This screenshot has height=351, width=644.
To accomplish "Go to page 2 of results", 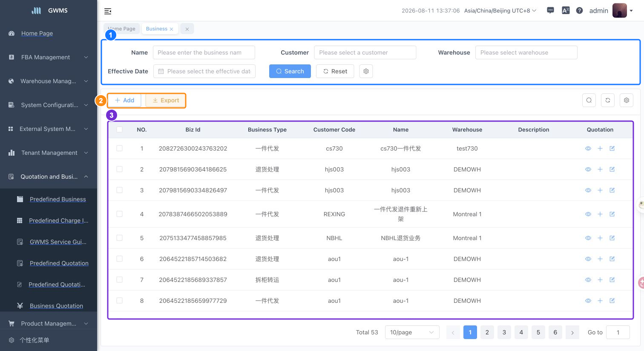I will [x=487, y=332].
